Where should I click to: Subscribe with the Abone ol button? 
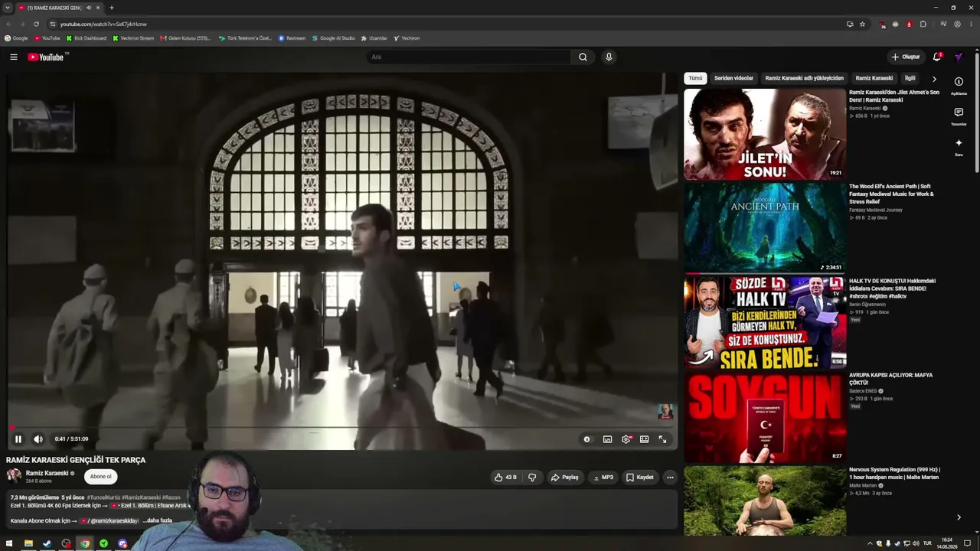coord(100,477)
